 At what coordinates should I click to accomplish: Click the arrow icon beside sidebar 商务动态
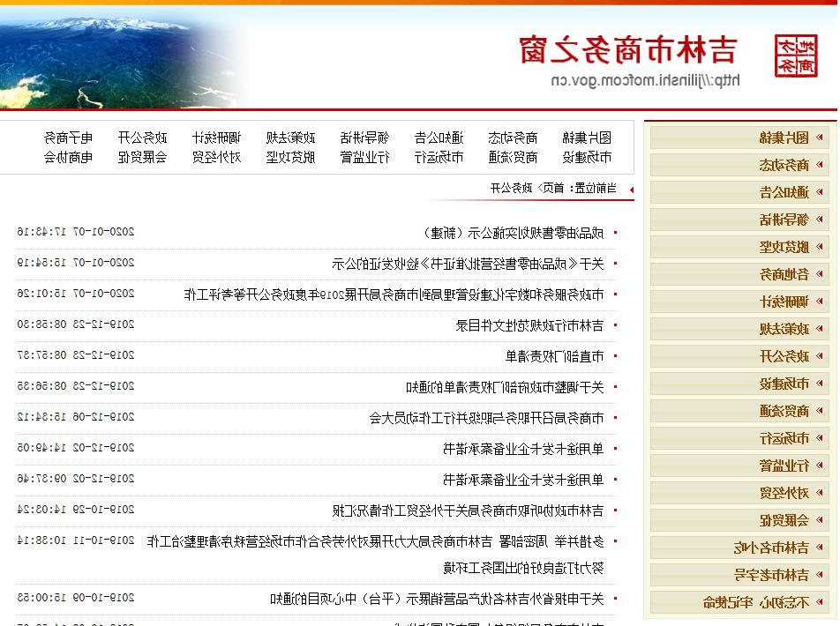pyautogui.click(x=819, y=165)
